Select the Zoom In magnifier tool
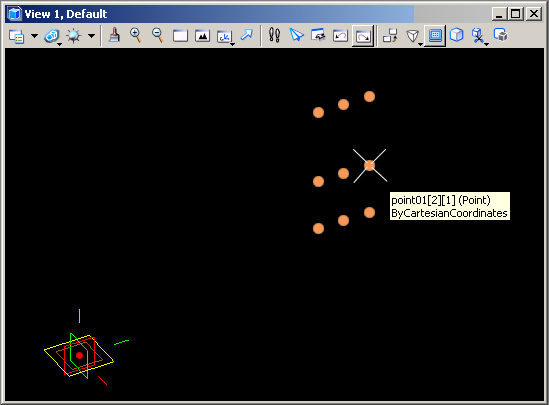This screenshot has height=405, width=549. click(x=136, y=35)
